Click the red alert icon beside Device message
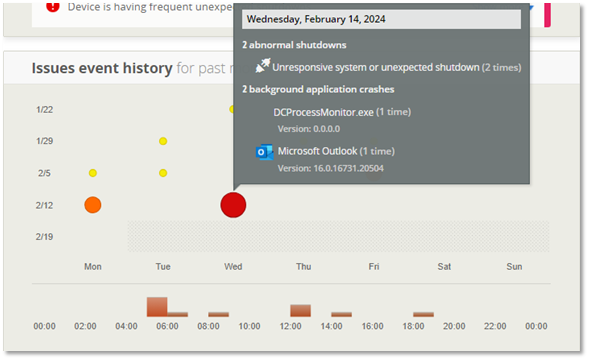589x360 pixels. (53, 7)
